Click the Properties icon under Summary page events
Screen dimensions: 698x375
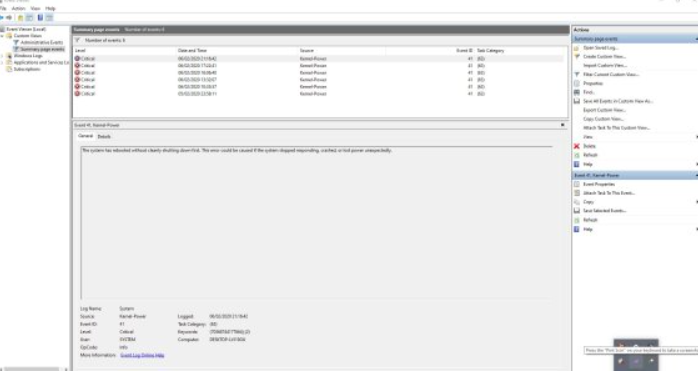point(577,83)
